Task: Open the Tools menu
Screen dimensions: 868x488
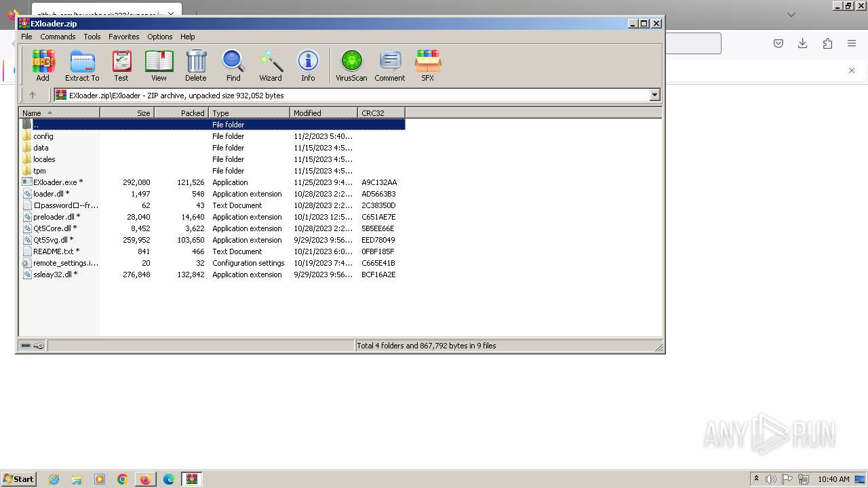Action: click(x=92, y=37)
